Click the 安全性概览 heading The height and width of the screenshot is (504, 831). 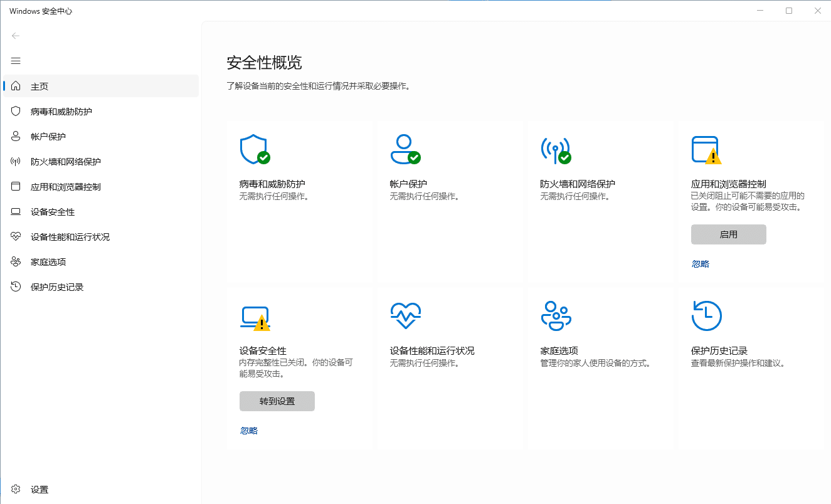(264, 63)
